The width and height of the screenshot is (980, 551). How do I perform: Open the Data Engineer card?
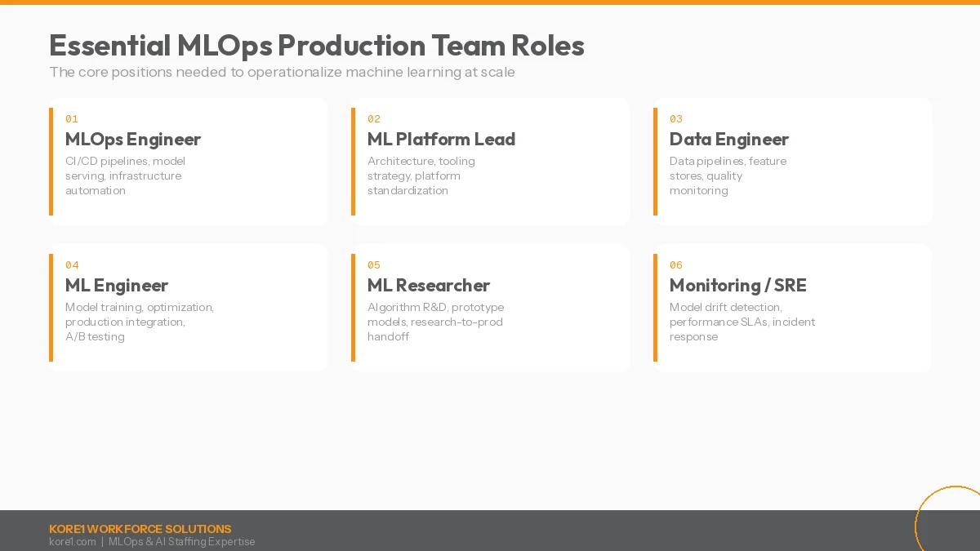pos(792,161)
